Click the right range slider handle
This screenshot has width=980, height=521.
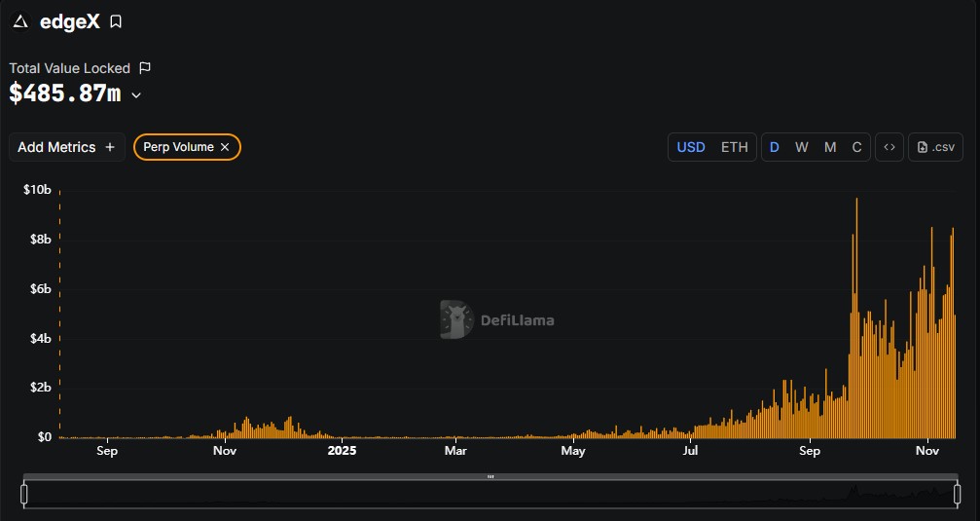[x=957, y=494]
